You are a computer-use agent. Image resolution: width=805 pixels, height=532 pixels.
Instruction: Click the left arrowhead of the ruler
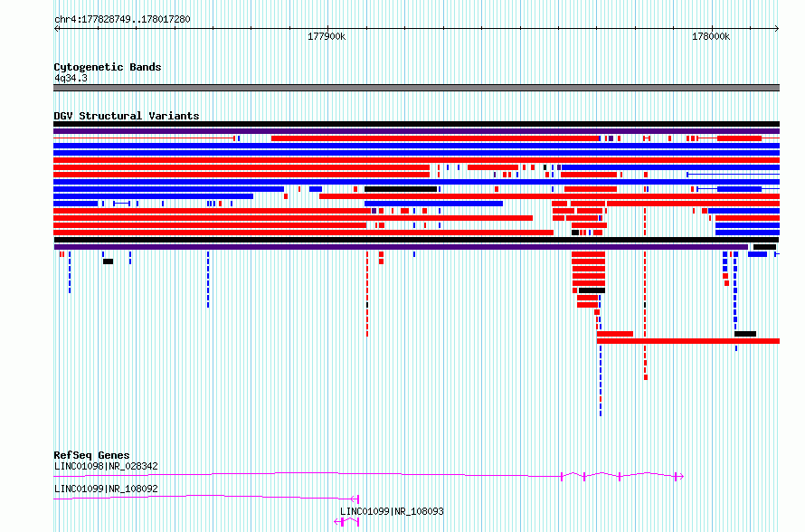(56, 29)
